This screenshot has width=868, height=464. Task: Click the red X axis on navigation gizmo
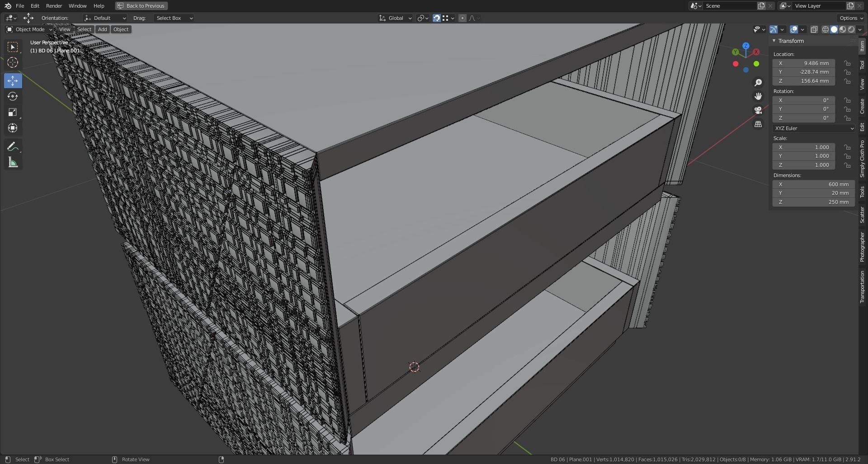coord(756,52)
